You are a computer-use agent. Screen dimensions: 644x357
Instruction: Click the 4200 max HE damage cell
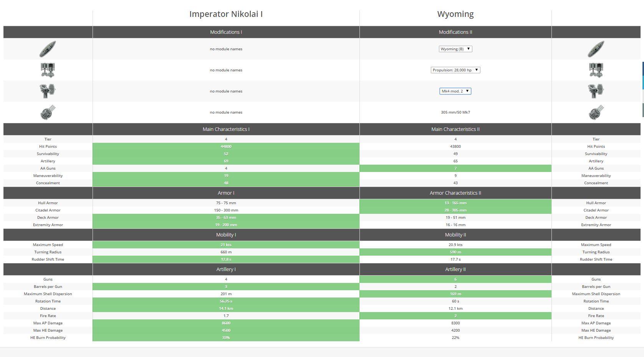tap(455, 330)
